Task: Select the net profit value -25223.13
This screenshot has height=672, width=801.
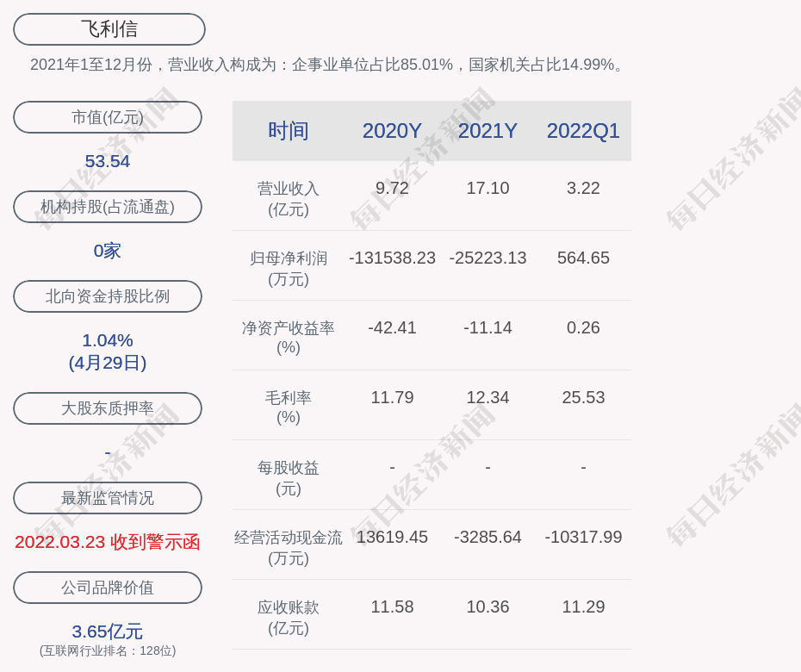Action: click(487, 258)
